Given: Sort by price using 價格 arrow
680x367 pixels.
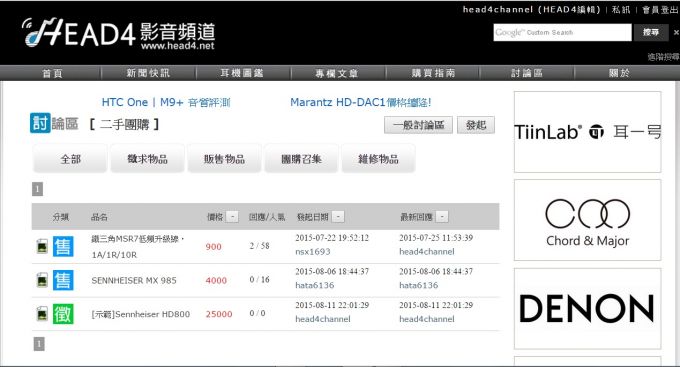Looking at the screenshot, I should 232,216.
